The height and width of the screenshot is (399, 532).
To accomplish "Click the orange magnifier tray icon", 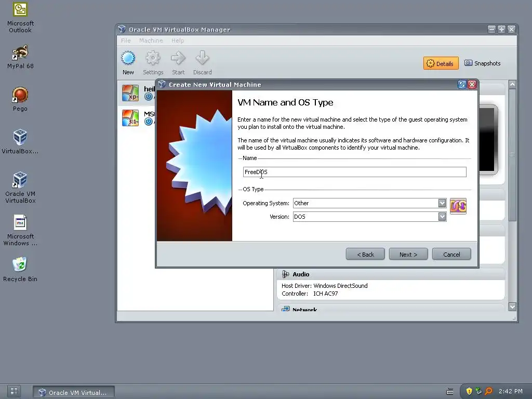I will click(x=488, y=391).
